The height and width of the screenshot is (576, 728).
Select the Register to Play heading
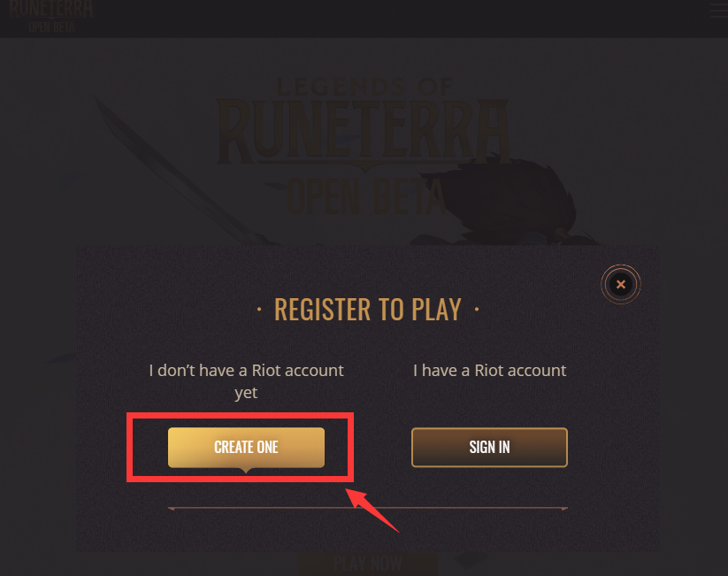368,310
